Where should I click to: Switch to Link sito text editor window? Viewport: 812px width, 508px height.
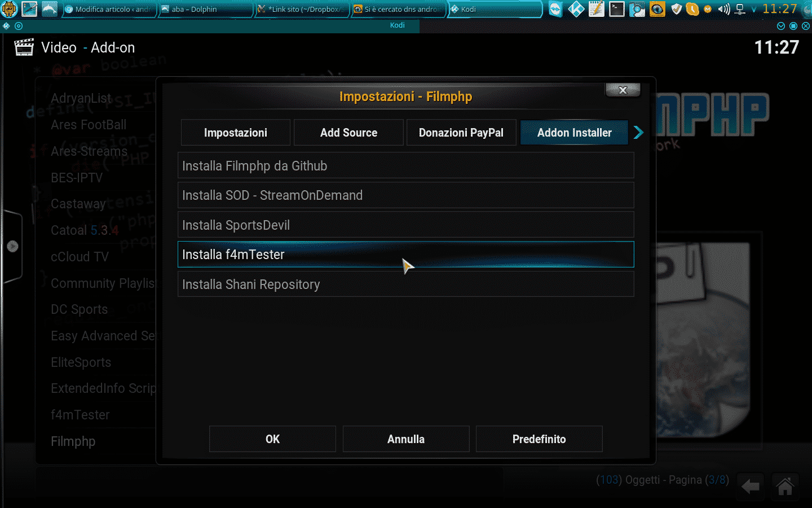[x=301, y=9]
